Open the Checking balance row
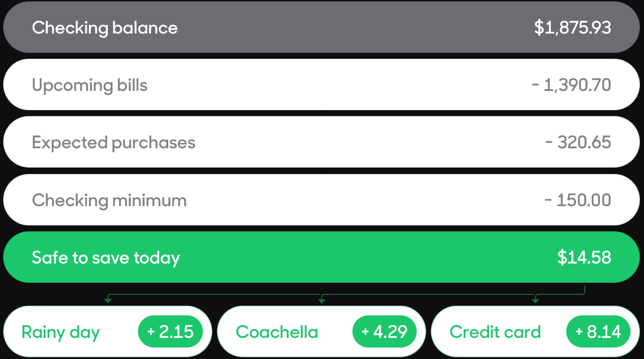This screenshot has width=644, height=359. [322, 28]
